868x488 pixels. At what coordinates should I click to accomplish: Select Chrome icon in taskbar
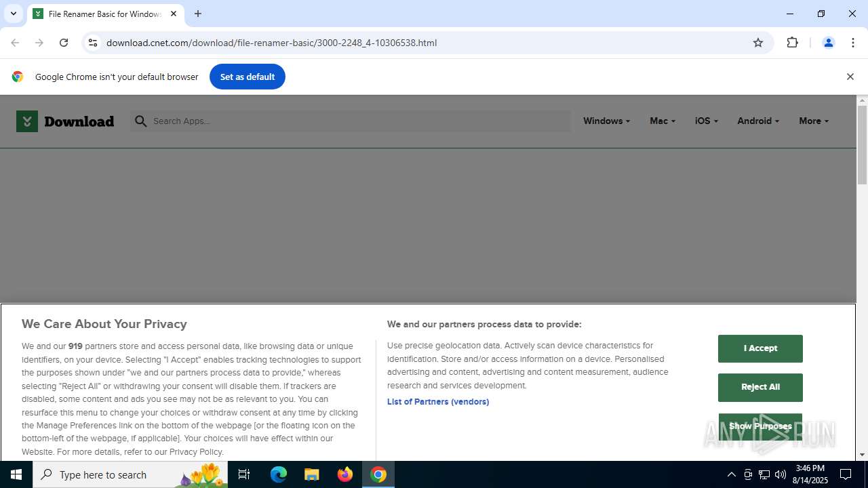click(378, 474)
